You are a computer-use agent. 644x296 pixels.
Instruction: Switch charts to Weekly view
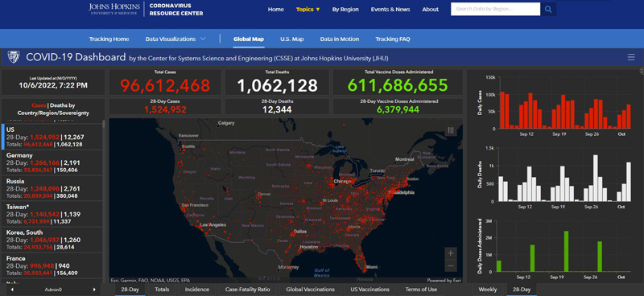(x=487, y=290)
